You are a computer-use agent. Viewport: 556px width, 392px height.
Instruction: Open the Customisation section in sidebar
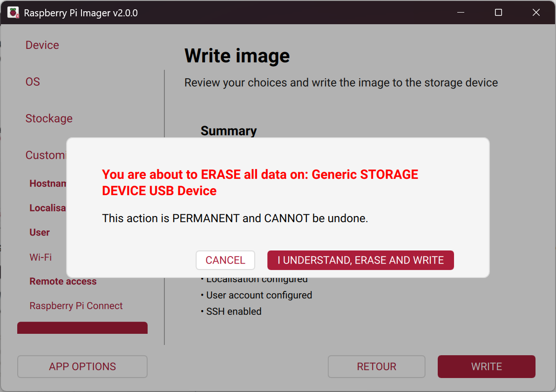pyautogui.click(x=46, y=155)
